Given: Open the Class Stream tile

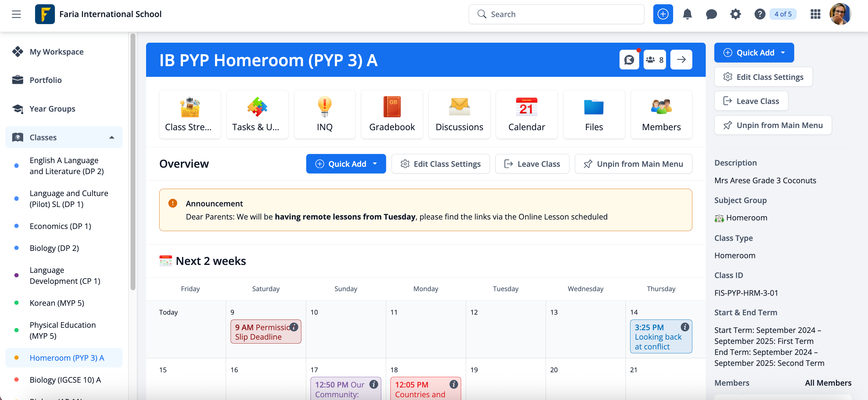Looking at the screenshot, I should [x=190, y=114].
